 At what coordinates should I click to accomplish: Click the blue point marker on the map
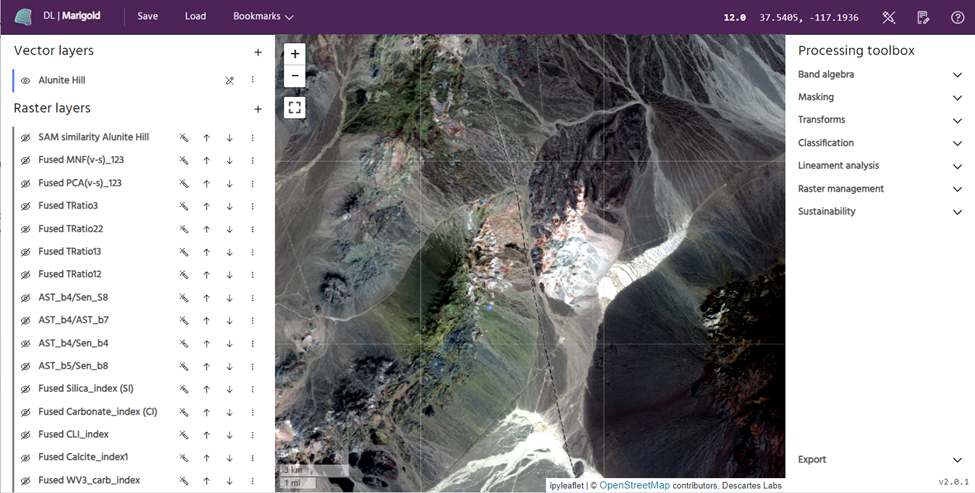point(490,307)
